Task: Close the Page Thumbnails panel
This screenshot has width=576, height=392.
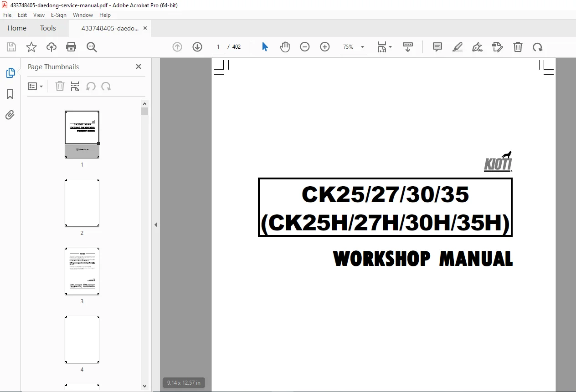Action: coord(139,66)
